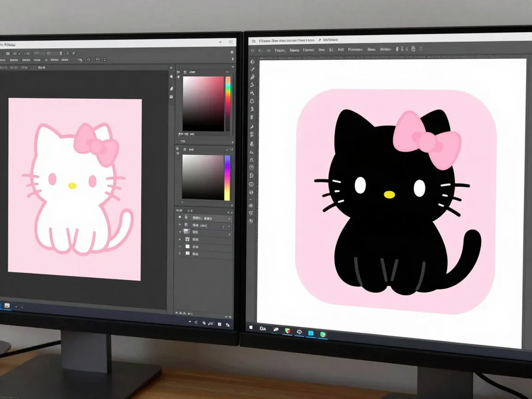Open the upper color panel's header menu arrow
The height and width of the screenshot is (399, 532).
point(227,72)
